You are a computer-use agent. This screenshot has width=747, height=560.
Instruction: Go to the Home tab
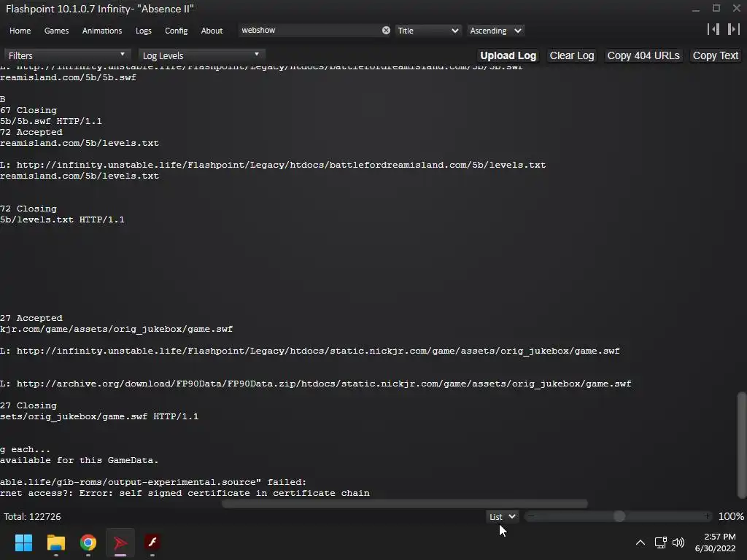click(20, 31)
